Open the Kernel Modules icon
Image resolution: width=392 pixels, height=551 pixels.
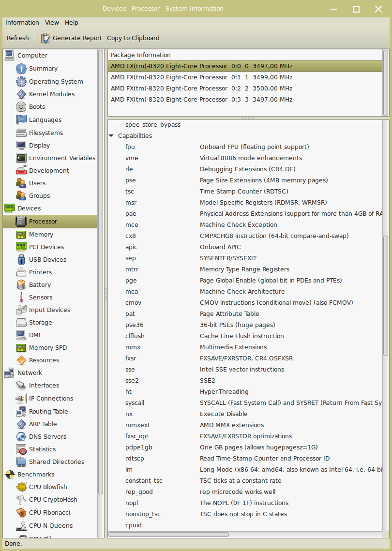click(21, 94)
